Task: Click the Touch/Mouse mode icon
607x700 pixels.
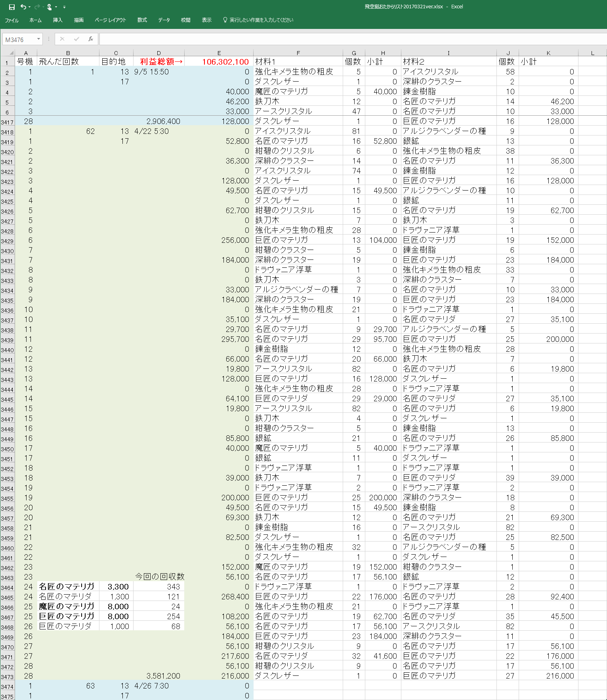Action: [x=49, y=7]
